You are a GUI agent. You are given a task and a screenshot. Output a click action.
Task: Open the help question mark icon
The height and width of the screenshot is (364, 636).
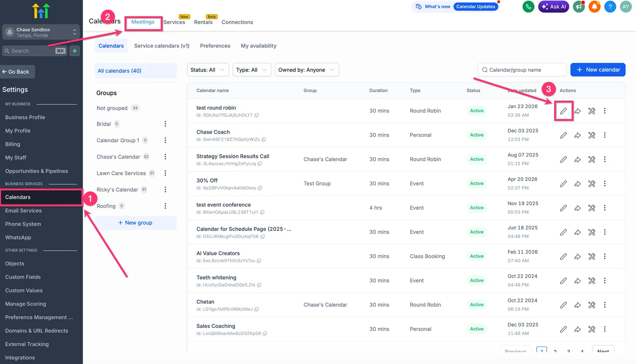[610, 7]
